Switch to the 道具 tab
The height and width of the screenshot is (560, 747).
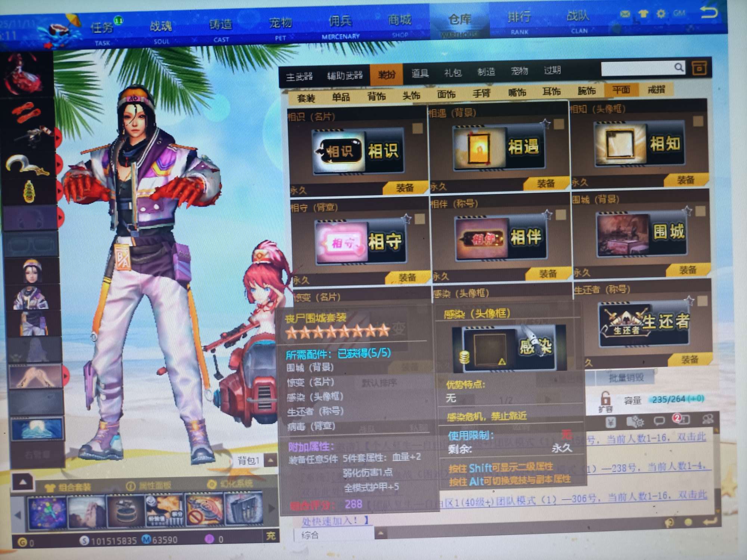click(419, 73)
